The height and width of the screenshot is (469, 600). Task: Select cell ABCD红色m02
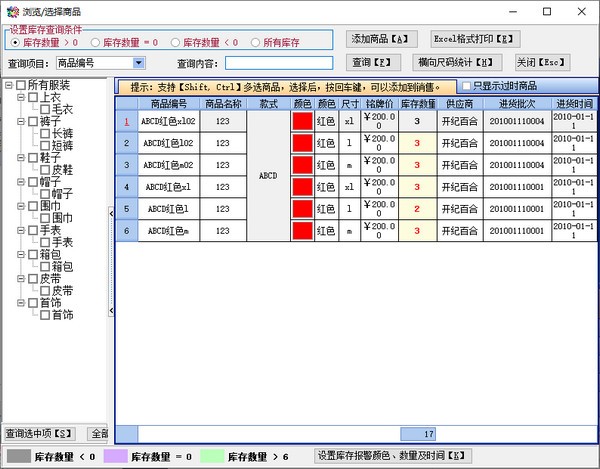point(169,165)
